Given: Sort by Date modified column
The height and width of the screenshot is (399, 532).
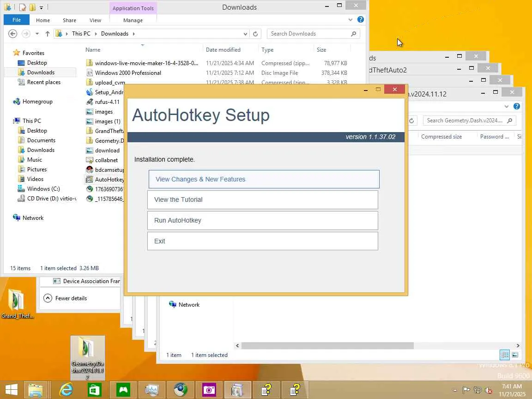Looking at the screenshot, I should pos(223,50).
